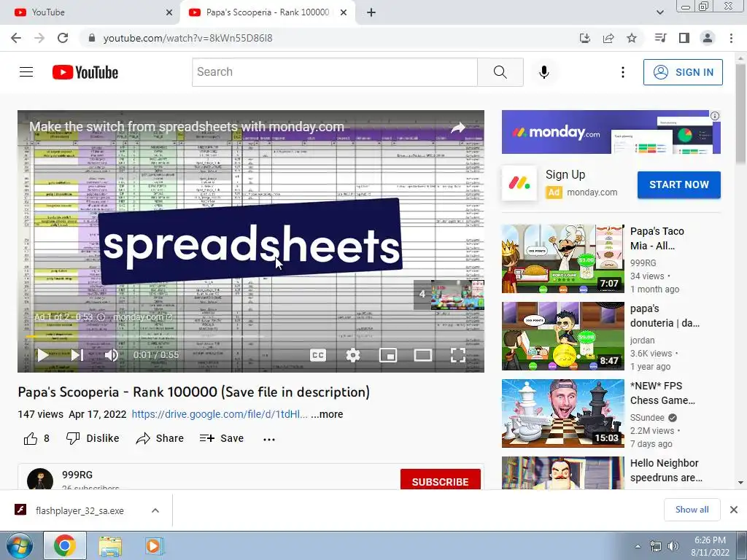Open Windows Start menu
Image resolution: width=747 pixels, height=560 pixels.
(19, 545)
